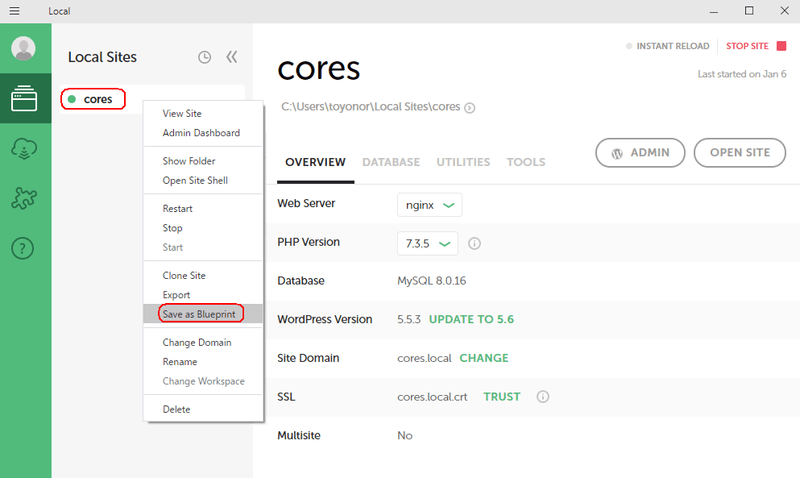Image resolution: width=800 pixels, height=478 pixels.
Task: Click Update to 5.6 link
Action: pyautogui.click(x=471, y=319)
